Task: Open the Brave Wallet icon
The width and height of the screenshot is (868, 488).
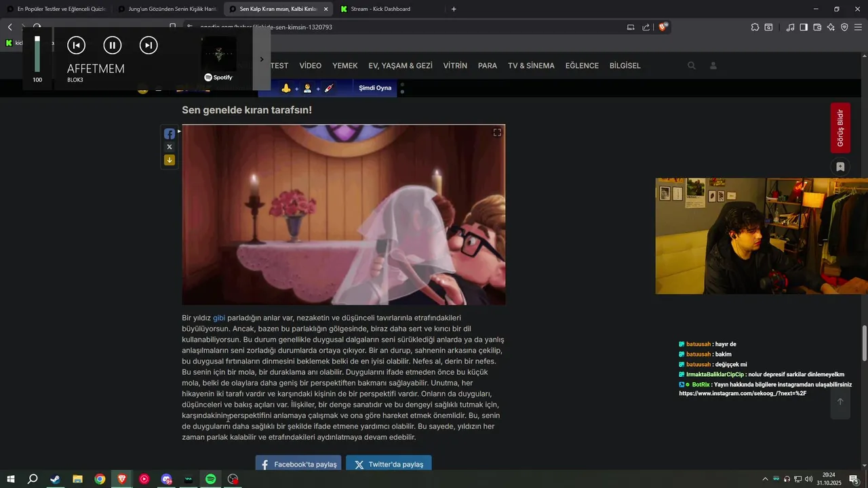Action: point(817,27)
